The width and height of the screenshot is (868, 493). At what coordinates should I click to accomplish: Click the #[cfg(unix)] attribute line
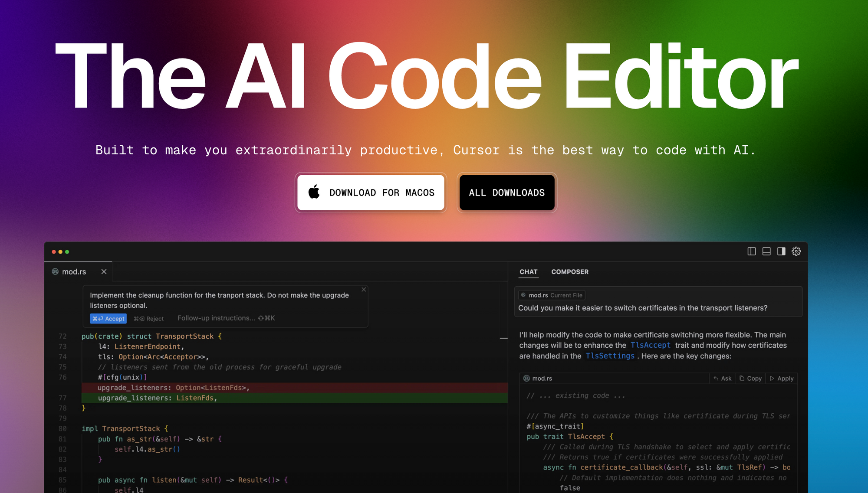[x=122, y=377]
